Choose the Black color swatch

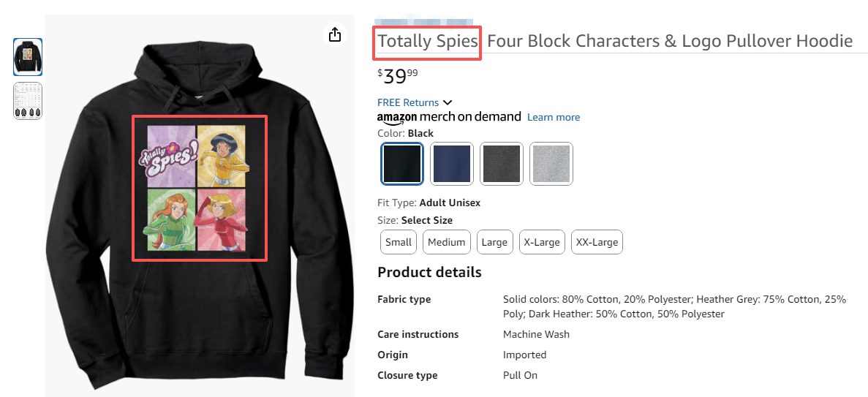[402, 163]
